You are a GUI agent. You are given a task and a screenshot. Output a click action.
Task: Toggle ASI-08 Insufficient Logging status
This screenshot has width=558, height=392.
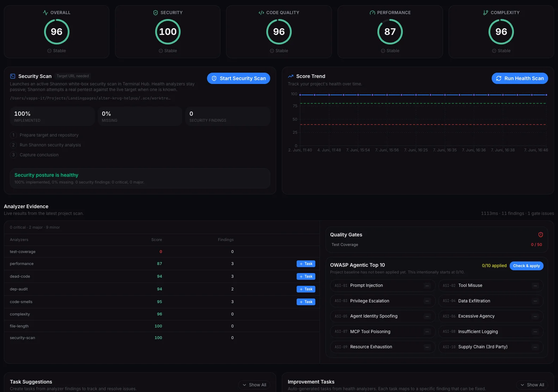tap(535, 332)
